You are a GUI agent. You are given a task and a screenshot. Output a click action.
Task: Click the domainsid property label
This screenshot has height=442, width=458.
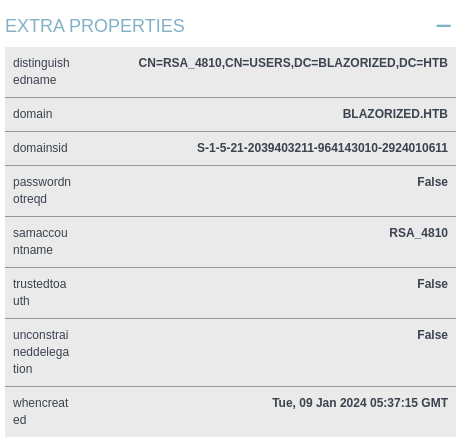40,148
